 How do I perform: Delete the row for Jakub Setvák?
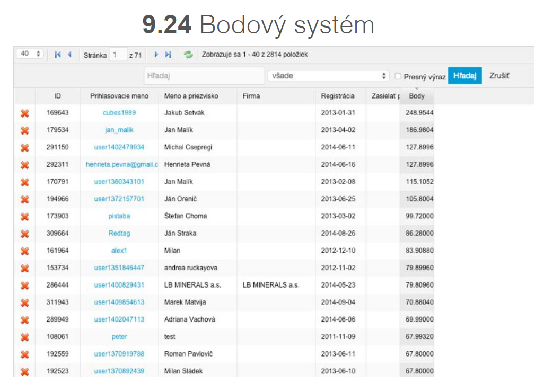(x=24, y=113)
